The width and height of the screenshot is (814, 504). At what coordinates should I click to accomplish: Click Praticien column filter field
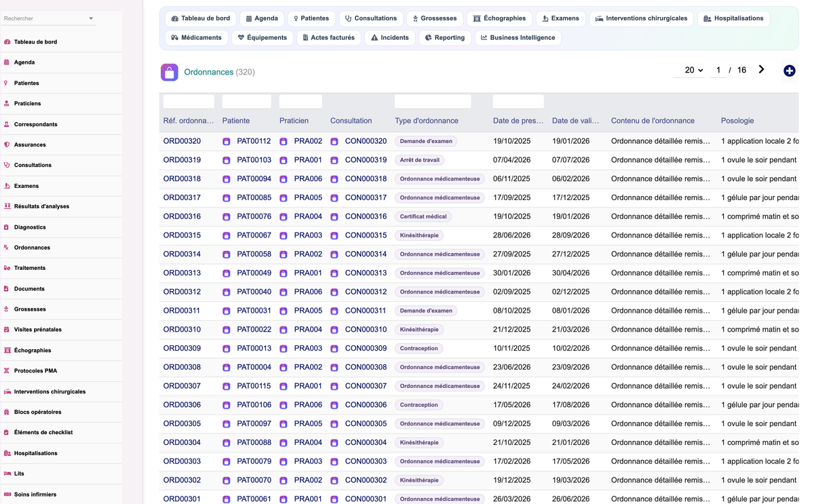click(301, 102)
